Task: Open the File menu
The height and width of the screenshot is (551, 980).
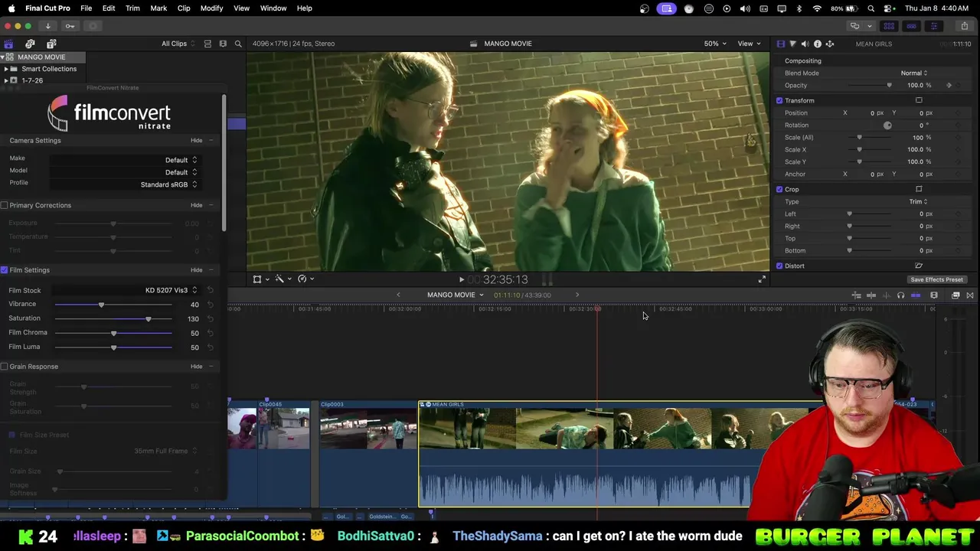Action: point(86,8)
